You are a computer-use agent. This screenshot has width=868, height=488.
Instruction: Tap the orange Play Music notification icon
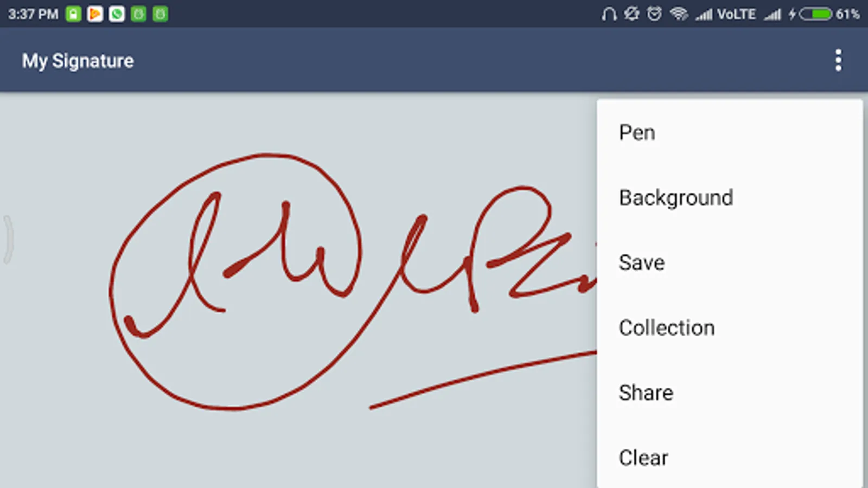95,14
